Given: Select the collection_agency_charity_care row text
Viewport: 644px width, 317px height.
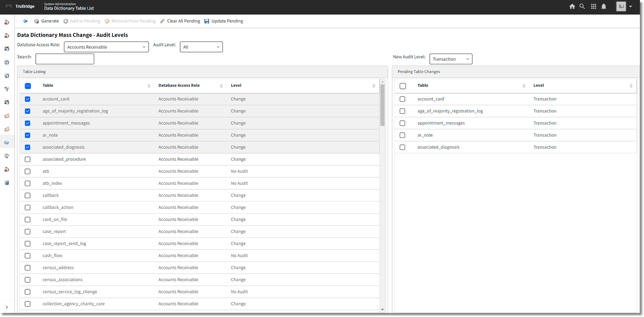Looking at the screenshot, I should [x=74, y=304].
